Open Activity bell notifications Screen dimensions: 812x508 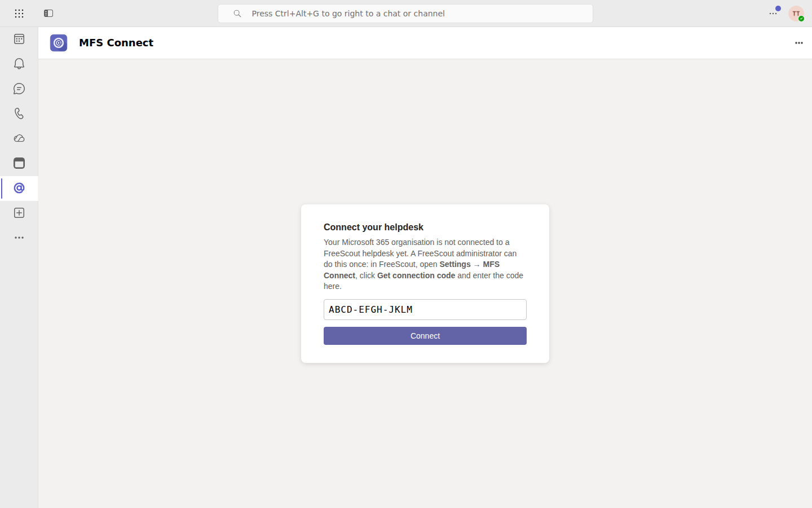(x=19, y=64)
